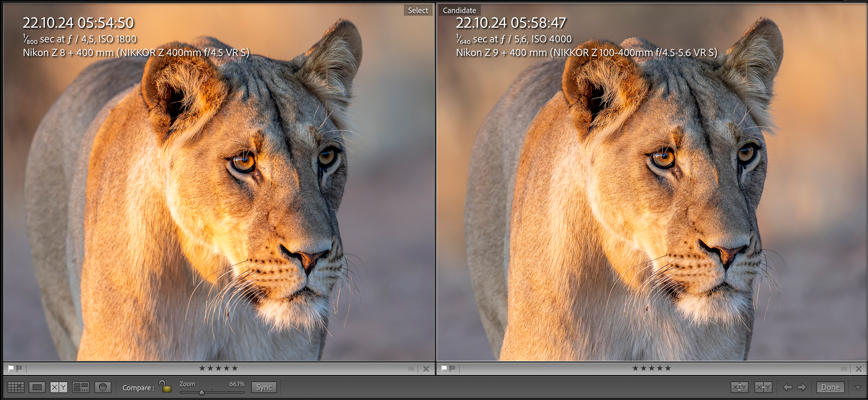The image size is (868, 400).
Task: Click the Sync button
Action: (x=264, y=387)
